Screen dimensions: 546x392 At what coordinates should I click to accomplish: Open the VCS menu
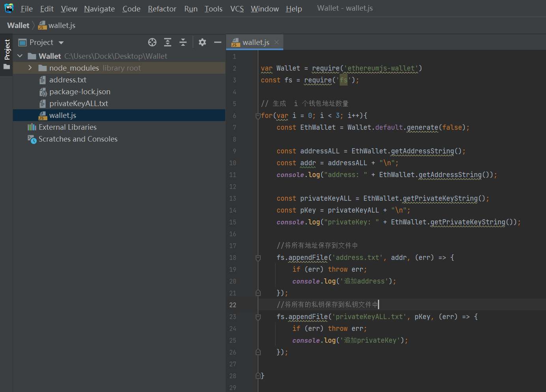237,9
